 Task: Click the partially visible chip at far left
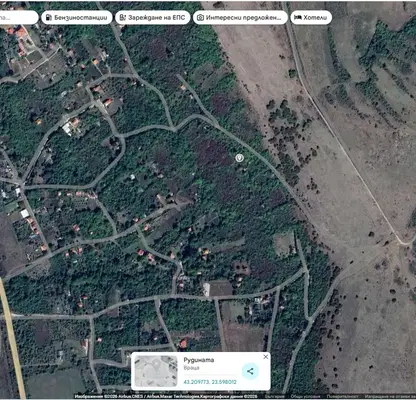pos(19,17)
